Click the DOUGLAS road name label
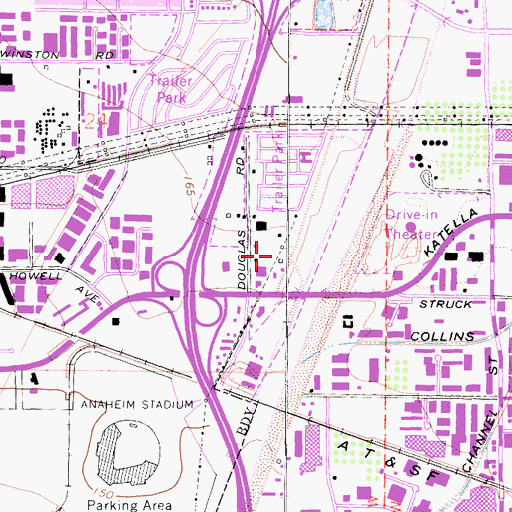 pyautogui.click(x=242, y=259)
